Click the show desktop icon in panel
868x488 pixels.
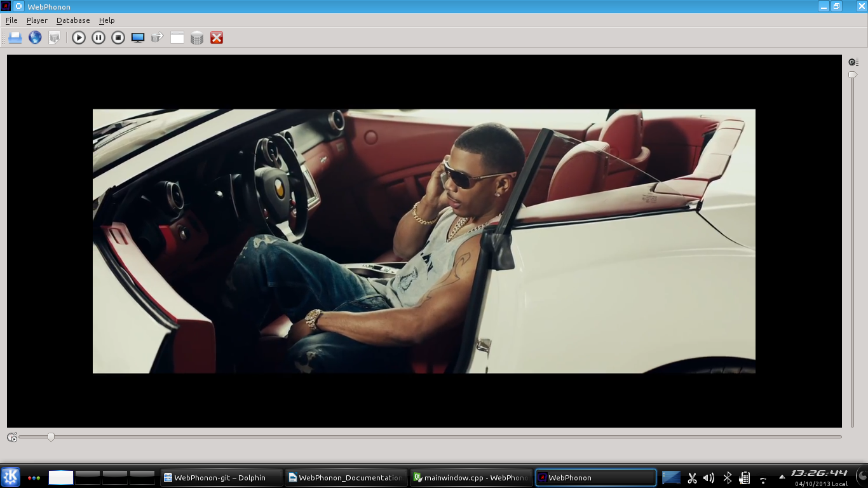pos(671,478)
